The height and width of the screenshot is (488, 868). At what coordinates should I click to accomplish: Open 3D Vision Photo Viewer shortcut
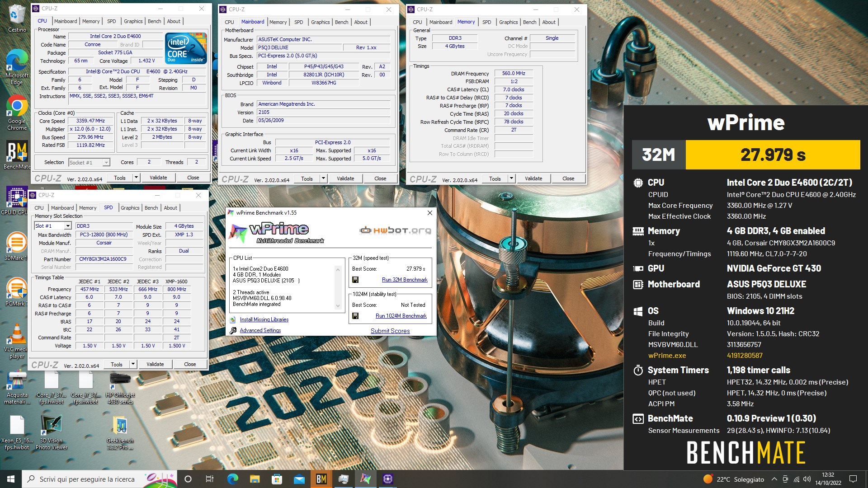tap(52, 433)
